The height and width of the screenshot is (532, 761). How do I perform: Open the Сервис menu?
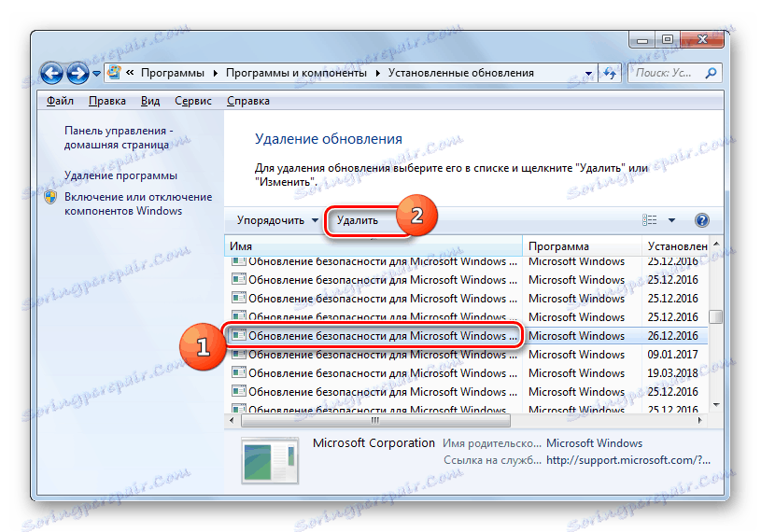[x=193, y=101]
